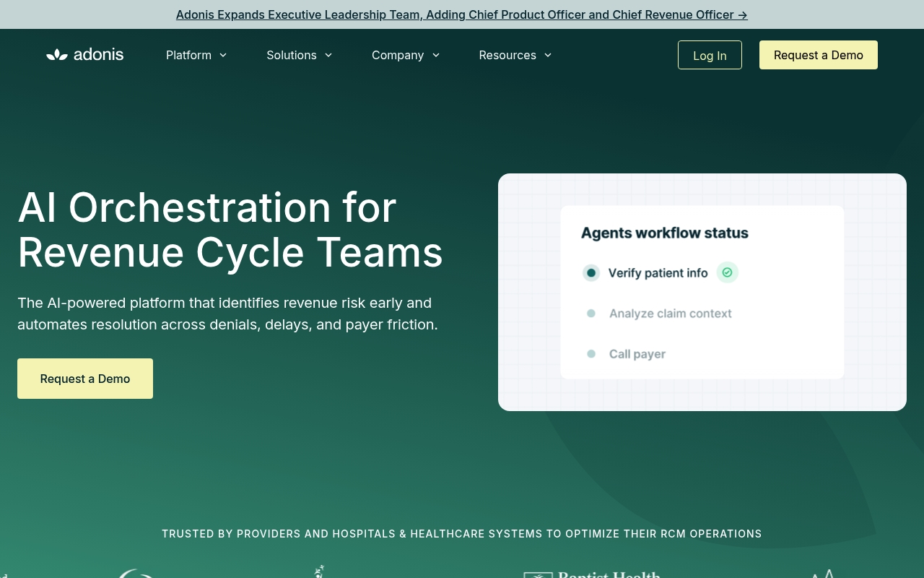Click the Call payer label

pyautogui.click(x=637, y=354)
